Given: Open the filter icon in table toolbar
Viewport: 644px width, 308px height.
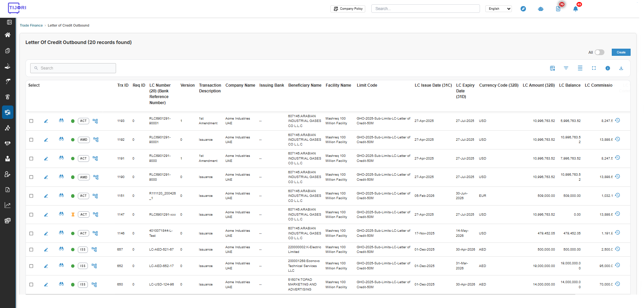Looking at the screenshot, I should (566, 68).
